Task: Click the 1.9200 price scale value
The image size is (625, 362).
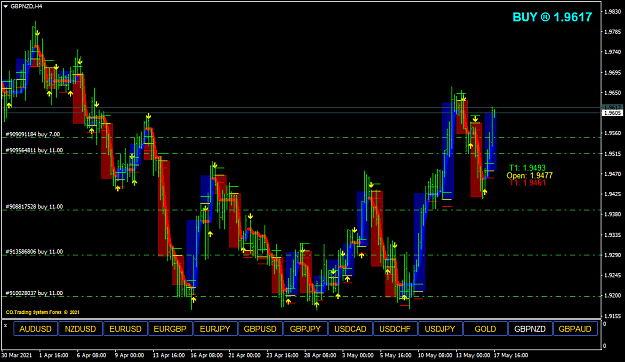Action: (613, 295)
